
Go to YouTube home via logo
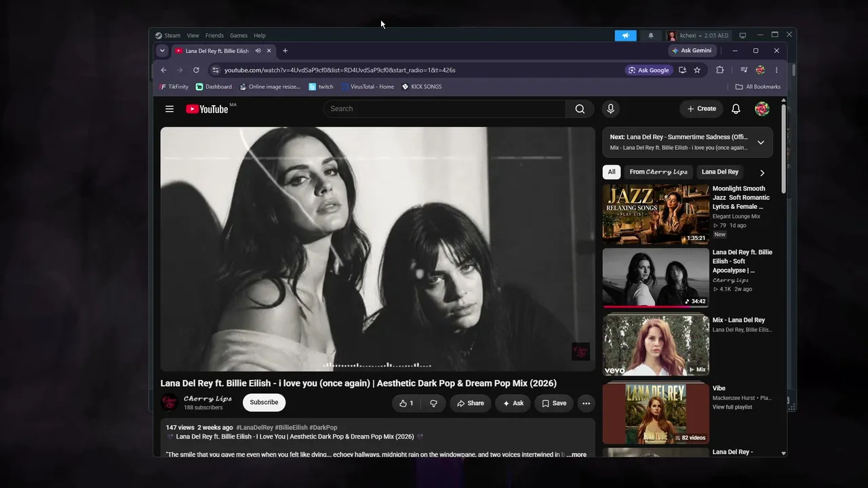[x=207, y=109]
